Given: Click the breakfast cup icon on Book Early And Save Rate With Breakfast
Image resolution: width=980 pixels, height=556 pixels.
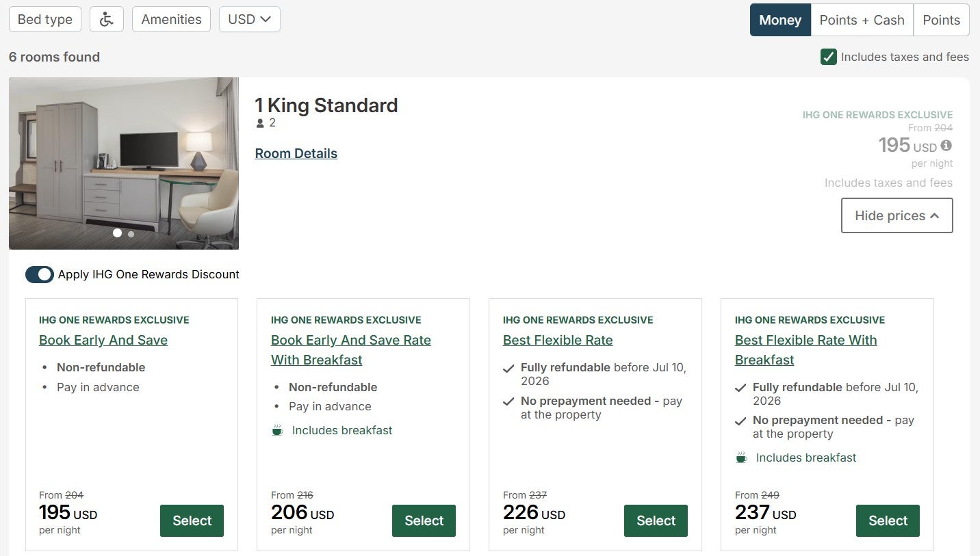Looking at the screenshot, I should pyautogui.click(x=277, y=430).
